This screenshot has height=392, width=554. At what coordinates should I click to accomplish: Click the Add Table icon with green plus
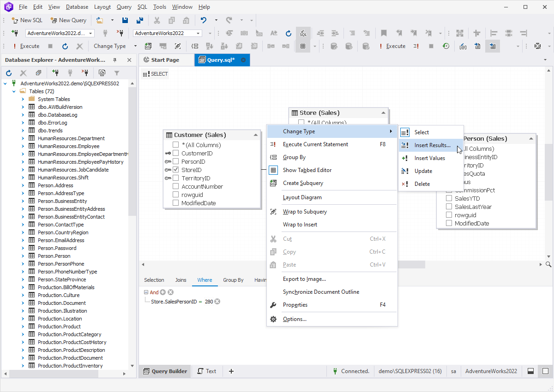point(148,46)
